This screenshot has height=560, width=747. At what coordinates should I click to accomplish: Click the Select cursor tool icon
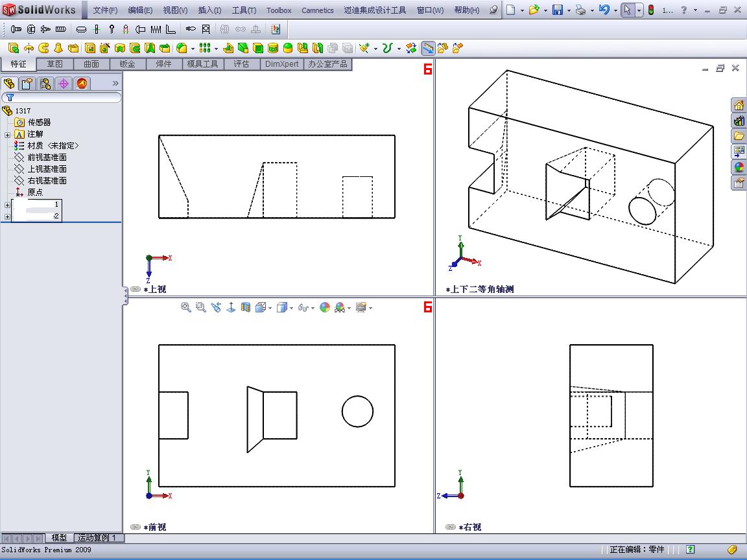pos(628,10)
